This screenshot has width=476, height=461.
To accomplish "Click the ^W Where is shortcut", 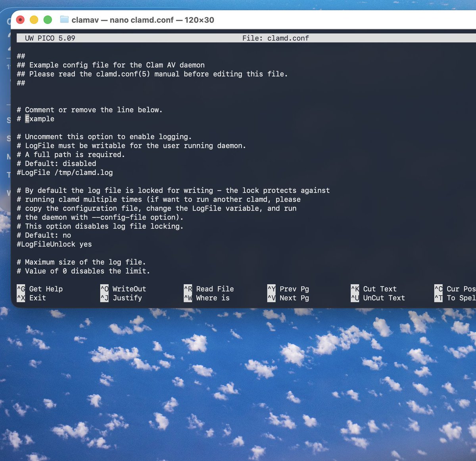I will click(207, 298).
